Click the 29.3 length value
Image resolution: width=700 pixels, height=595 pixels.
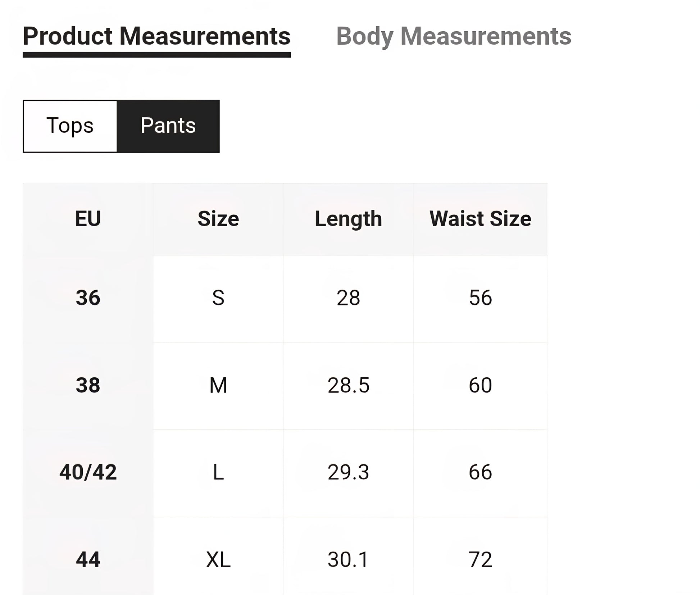click(x=348, y=472)
